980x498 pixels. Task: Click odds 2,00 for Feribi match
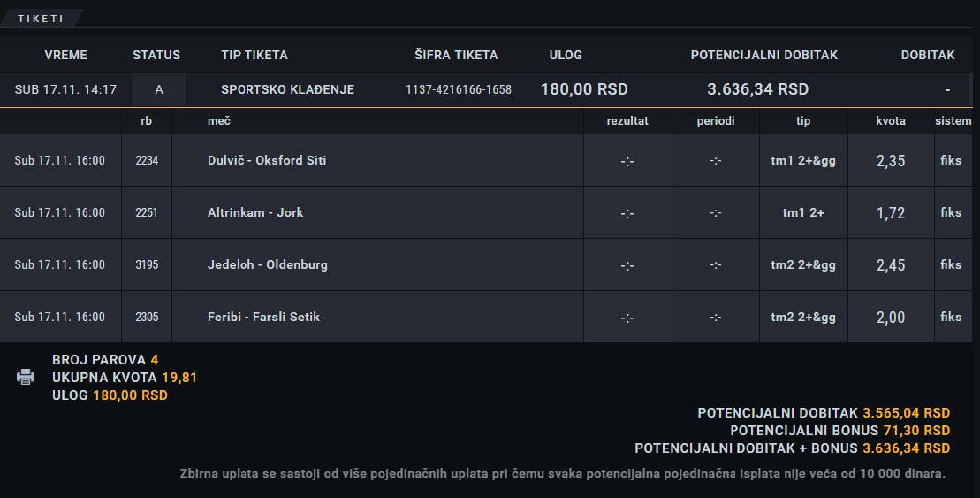[x=891, y=318]
